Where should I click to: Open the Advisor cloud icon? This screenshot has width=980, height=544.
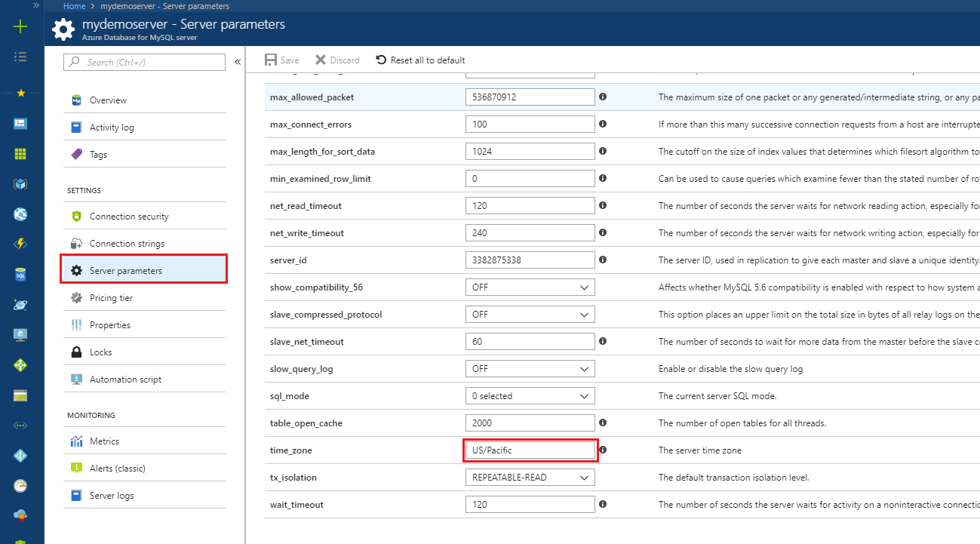click(20, 515)
